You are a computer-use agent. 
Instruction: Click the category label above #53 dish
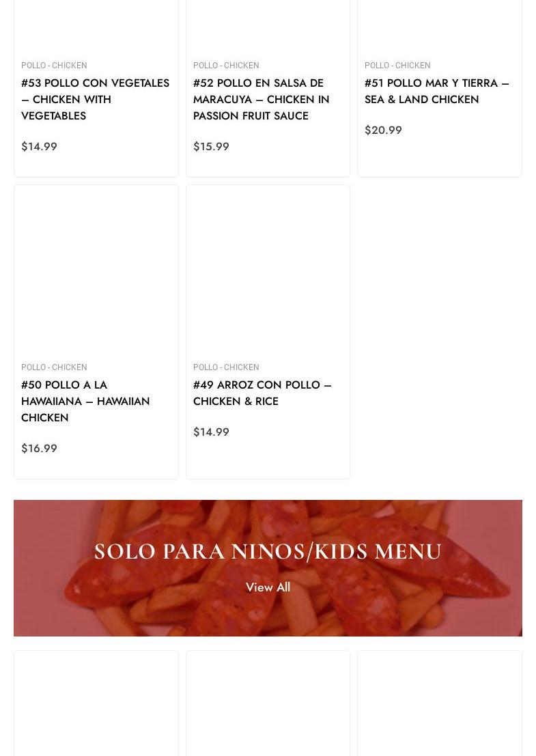tap(54, 66)
